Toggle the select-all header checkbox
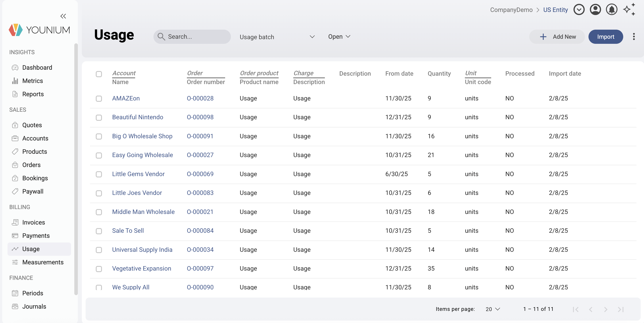644x323 pixels. [x=99, y=74]
